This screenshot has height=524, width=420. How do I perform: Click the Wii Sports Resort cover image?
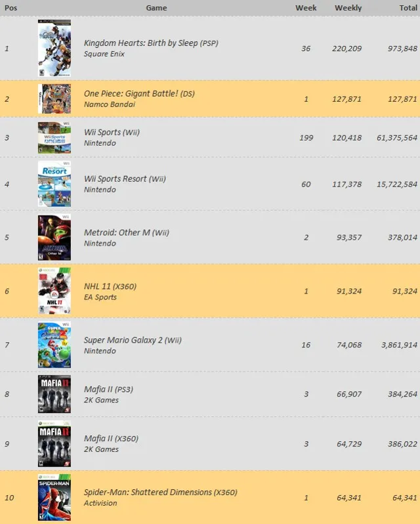tap(54, 184)
